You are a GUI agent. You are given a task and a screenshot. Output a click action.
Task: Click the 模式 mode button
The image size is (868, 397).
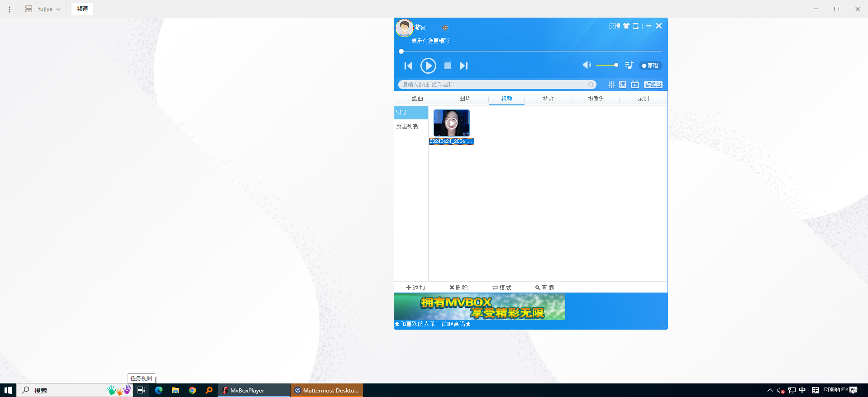tap(502, 288)
